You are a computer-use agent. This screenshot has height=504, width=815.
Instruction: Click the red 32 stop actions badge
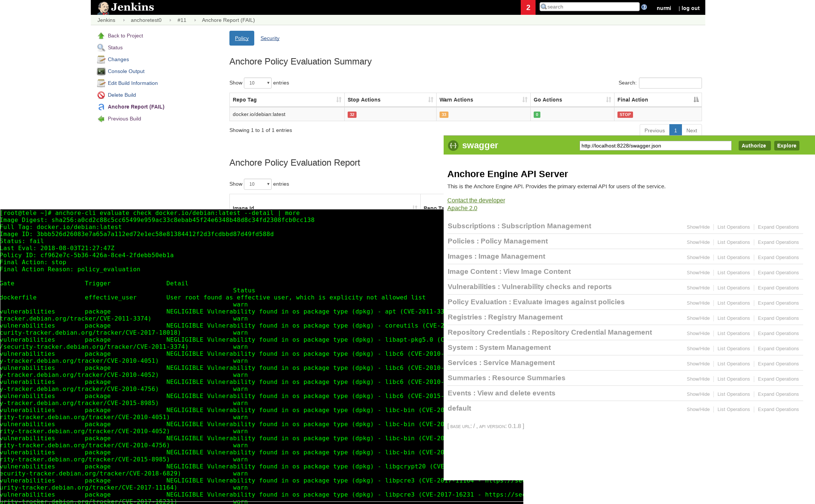[x=352, y=115]
